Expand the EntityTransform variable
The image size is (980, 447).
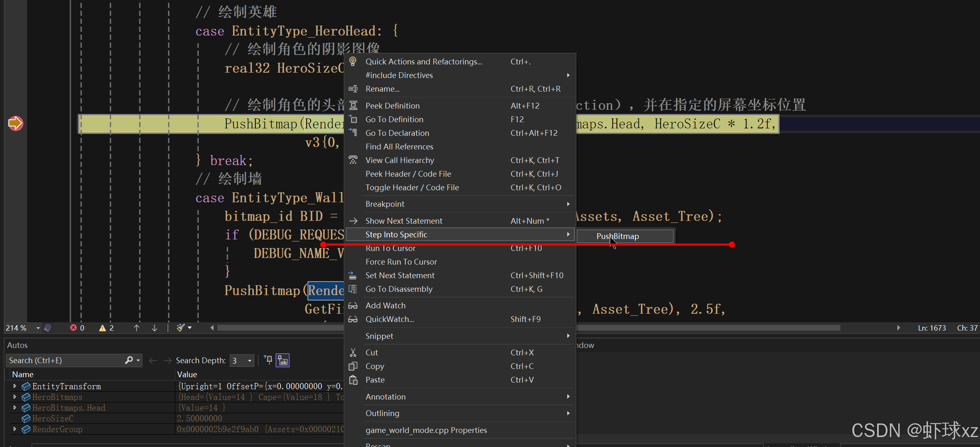click(15, 386)
